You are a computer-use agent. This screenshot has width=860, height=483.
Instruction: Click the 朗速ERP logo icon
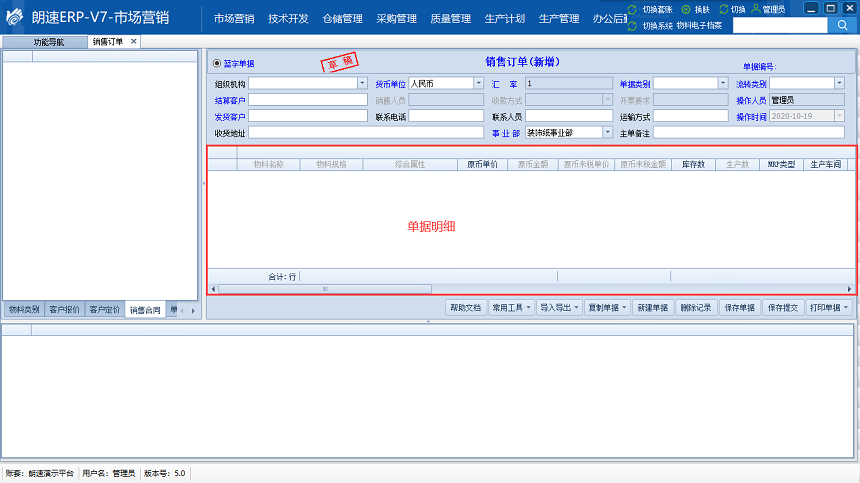point(14,17)
